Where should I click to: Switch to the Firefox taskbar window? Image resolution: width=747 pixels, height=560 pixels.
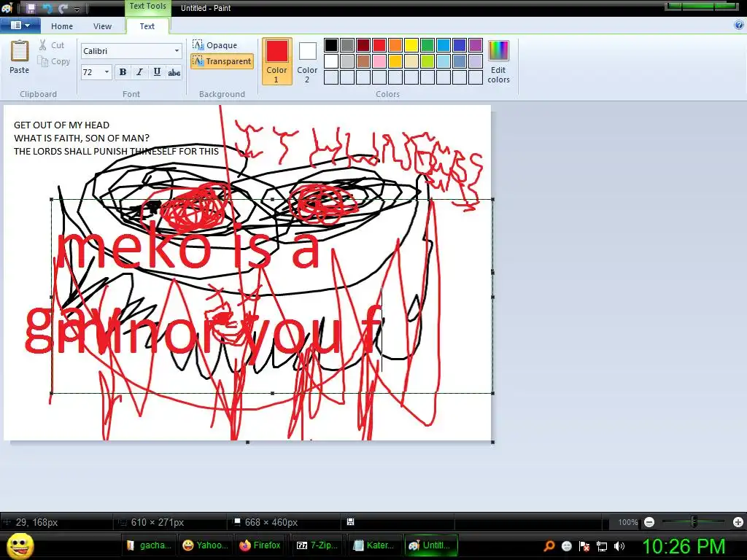[261, 545]
